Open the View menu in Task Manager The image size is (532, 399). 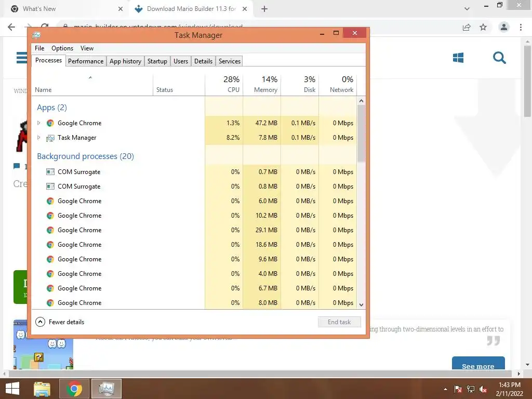tap(87, 48)
